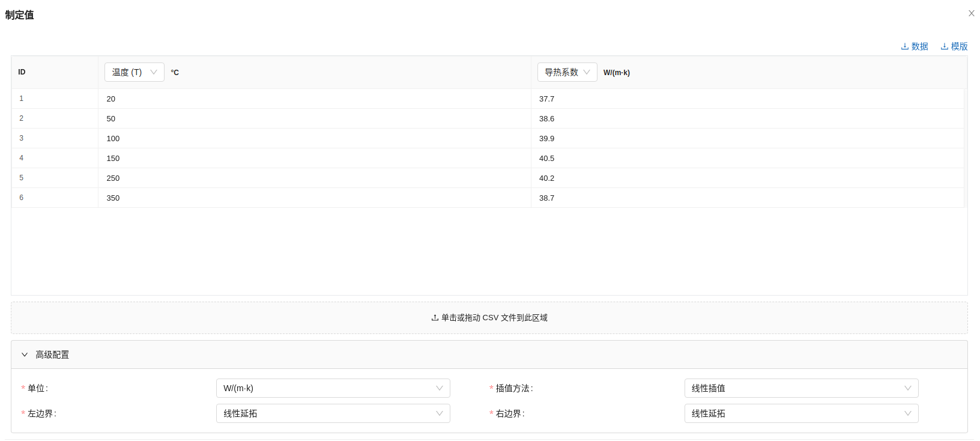980x441 pixels.
Task: Select conductivity cell 40.5
Action: pyautogui.click(x=748, y=158)
